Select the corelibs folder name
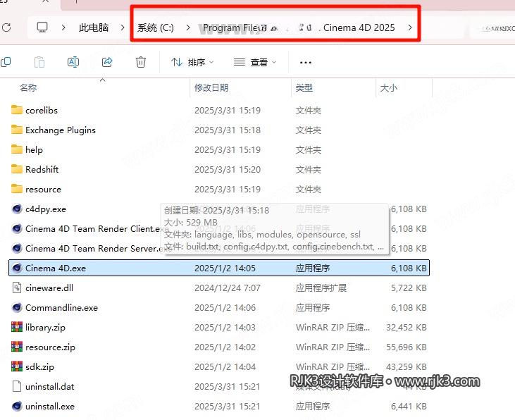This screenshot has width=515, height=420. 42,111
